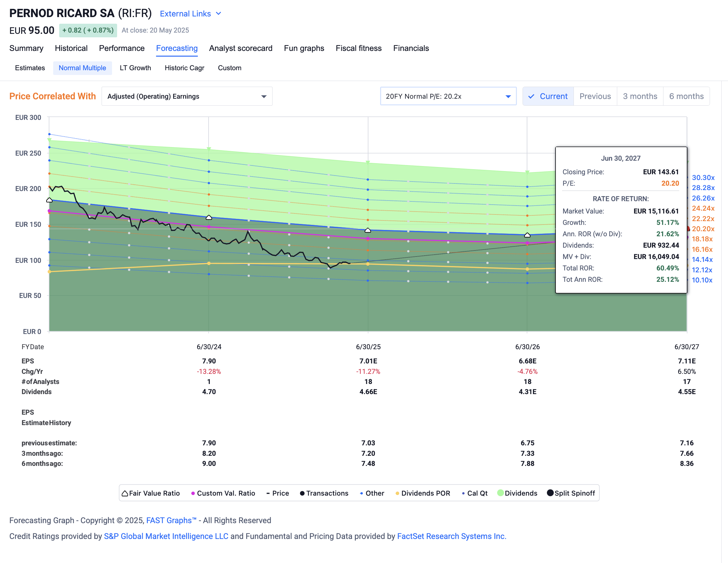Click the Price legend dash marker
This screenshot has width=728, height=563.
click(x=268, y=493)
